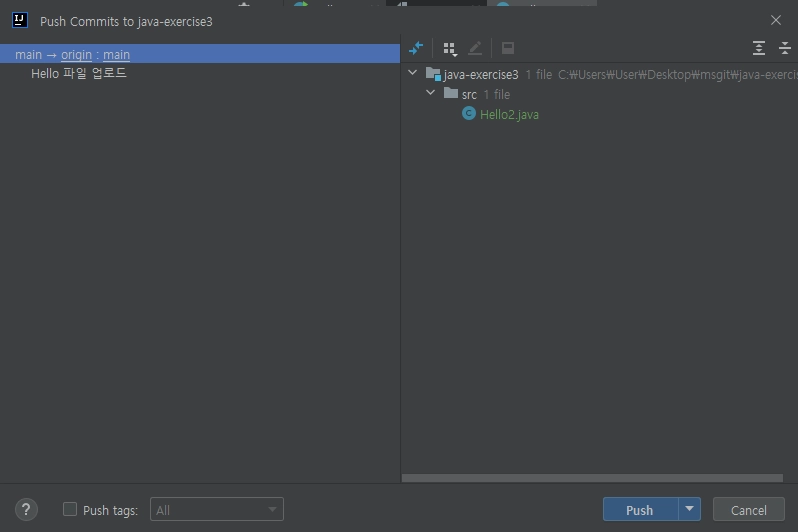Click the Expand All tree icon

click(x=758, y=48)
